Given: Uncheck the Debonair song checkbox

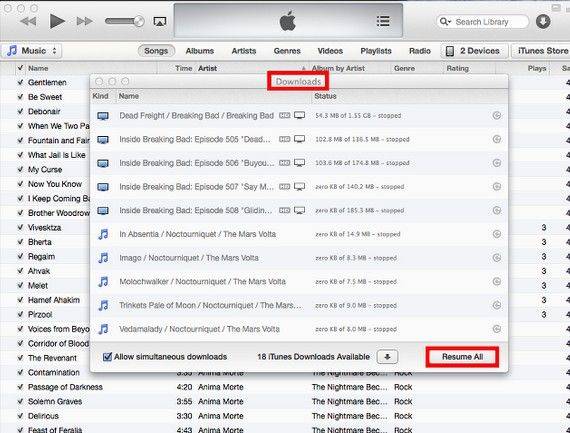Looking at the screenshot, I should coord(20,111).
